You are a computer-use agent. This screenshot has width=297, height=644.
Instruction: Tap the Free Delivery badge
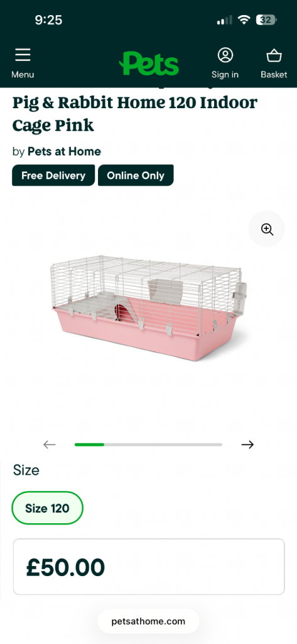(x=53, y=175)
